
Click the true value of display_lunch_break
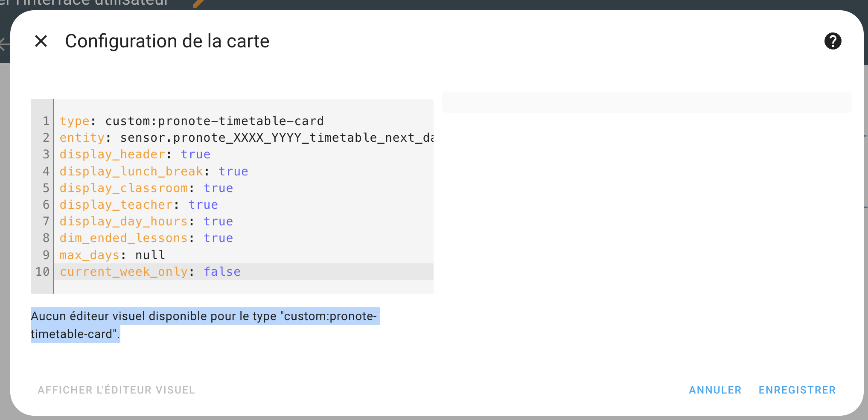click(233, 172)
